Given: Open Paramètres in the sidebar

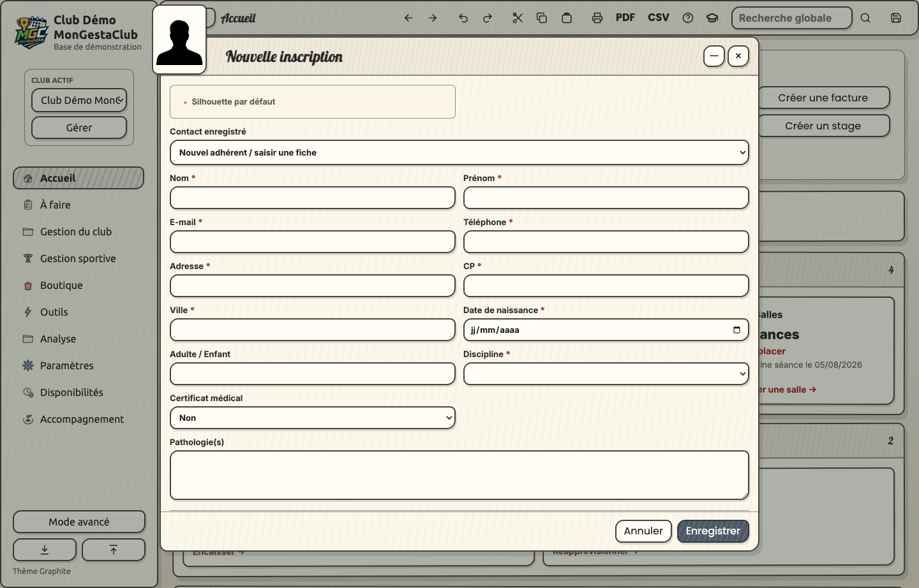Looking at the screenshot, I should [78, 365].
